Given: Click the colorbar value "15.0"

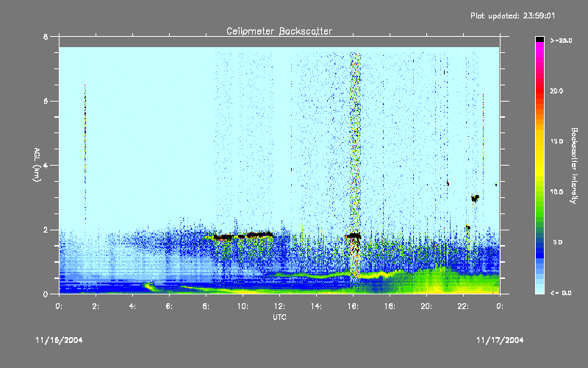Looking at the screenshot, I should click(x=556, y=141).
